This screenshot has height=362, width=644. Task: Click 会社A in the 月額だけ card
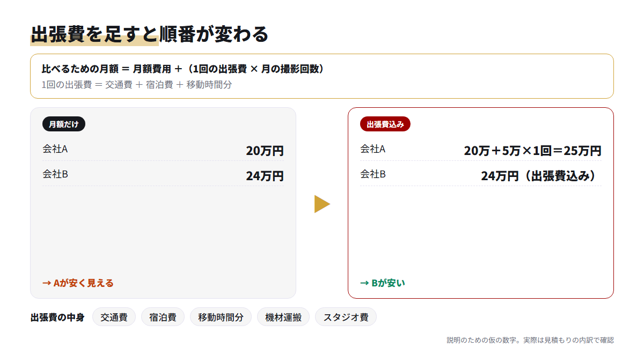[55, 149]
